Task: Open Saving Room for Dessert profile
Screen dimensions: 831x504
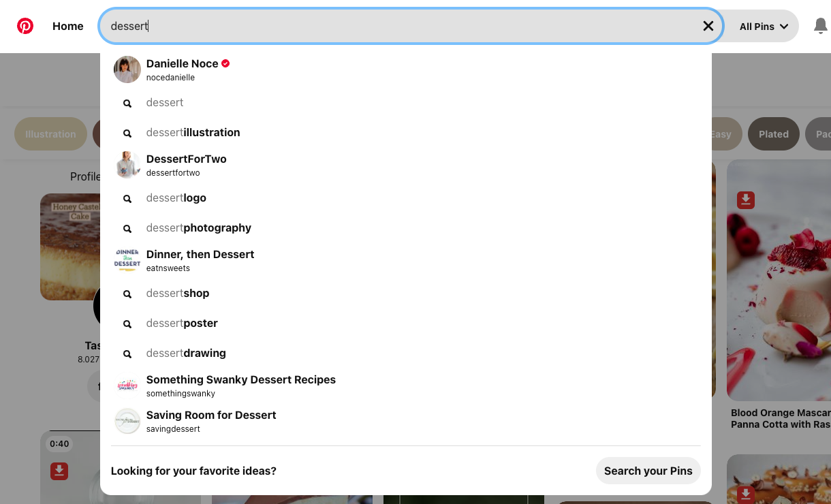Action: pyautogui.click(x=406, y=421)
